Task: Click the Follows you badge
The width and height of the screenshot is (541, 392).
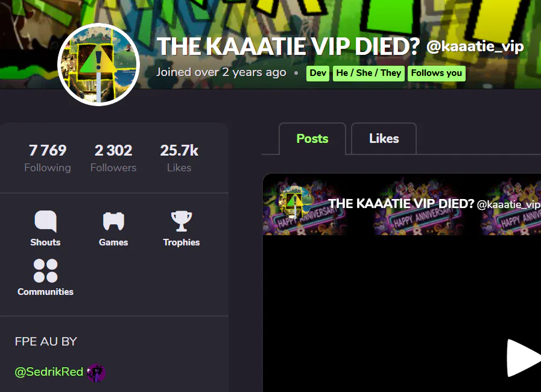Action: click(x=437, y=74)
